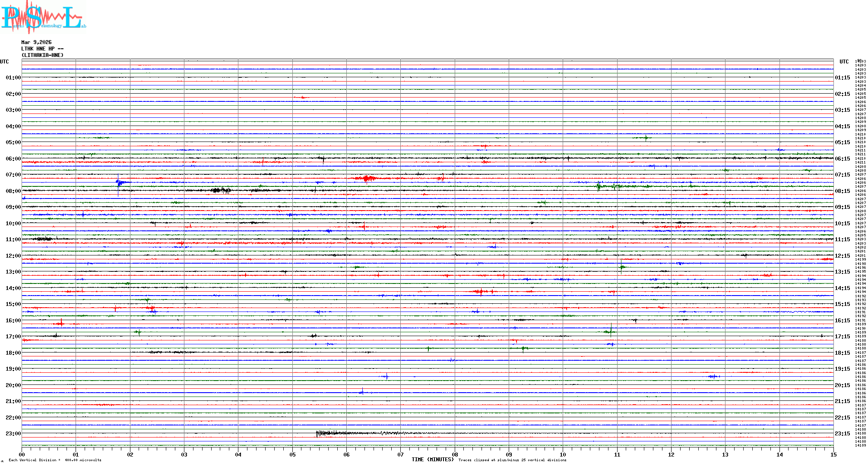Click the right UTC axis label
Image resolution: width=868 pixels, height=466 pixels.
coord(844,62)
